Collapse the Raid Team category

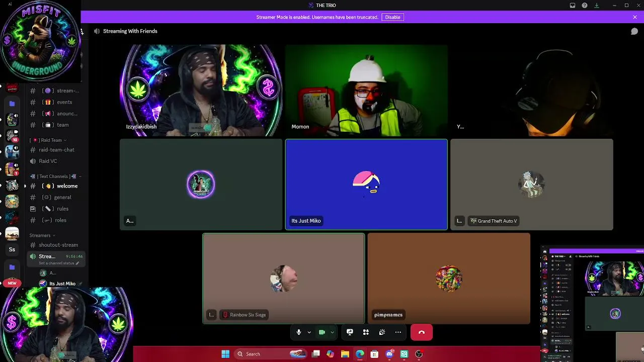pyautogui.click(x=49, y=140)
